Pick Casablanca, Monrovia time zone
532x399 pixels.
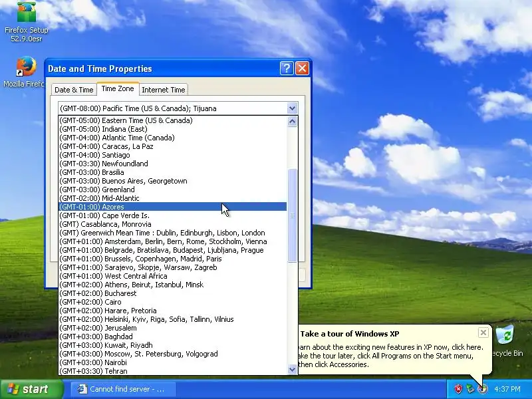173,224
